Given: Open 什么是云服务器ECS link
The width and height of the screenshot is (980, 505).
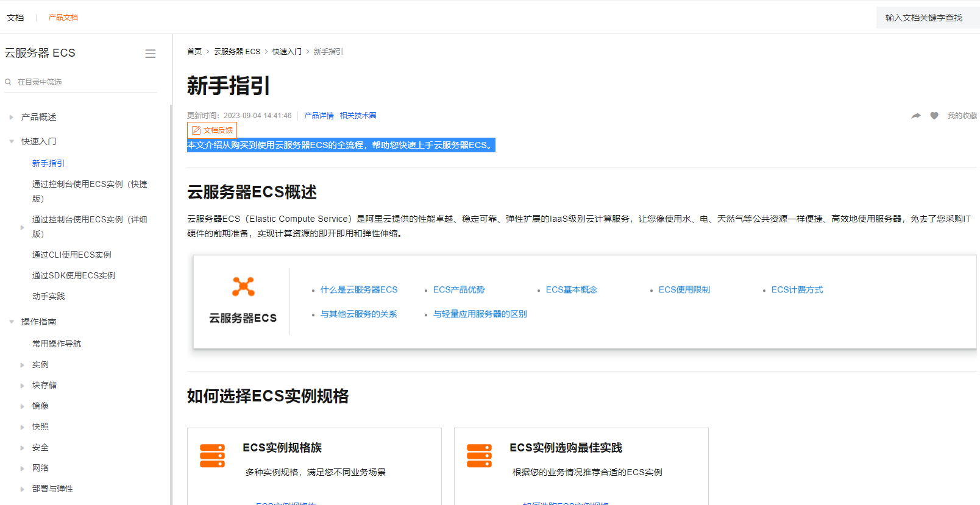Looking at the screenshot, I should (359, 290).
